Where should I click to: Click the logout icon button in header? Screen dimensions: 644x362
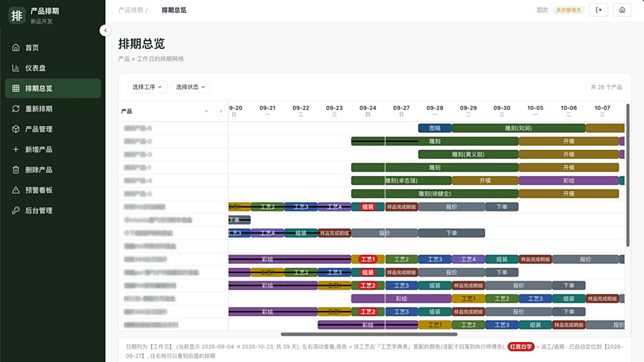click(x=599, y=10)
